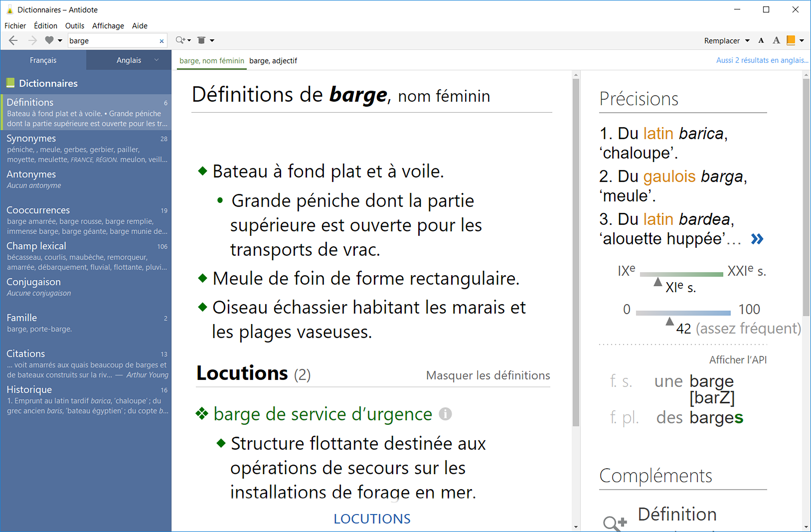The width and height of the screenshot is (811, 532).
Task: Click definition Bateau à fond plat et à voile
Action: [x=328, y=171]
